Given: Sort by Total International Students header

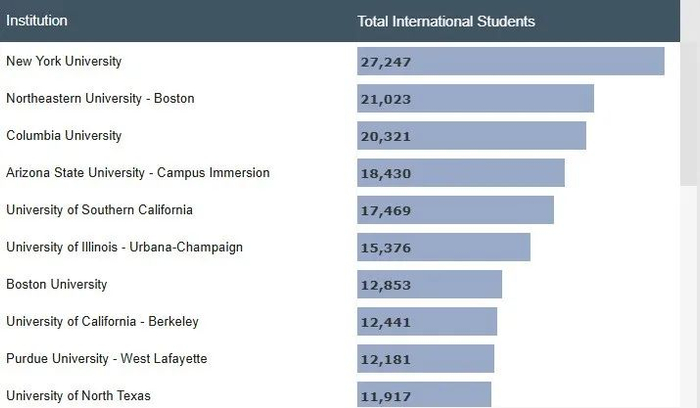Looking at the screenshot, I should (x=446, y=21).
